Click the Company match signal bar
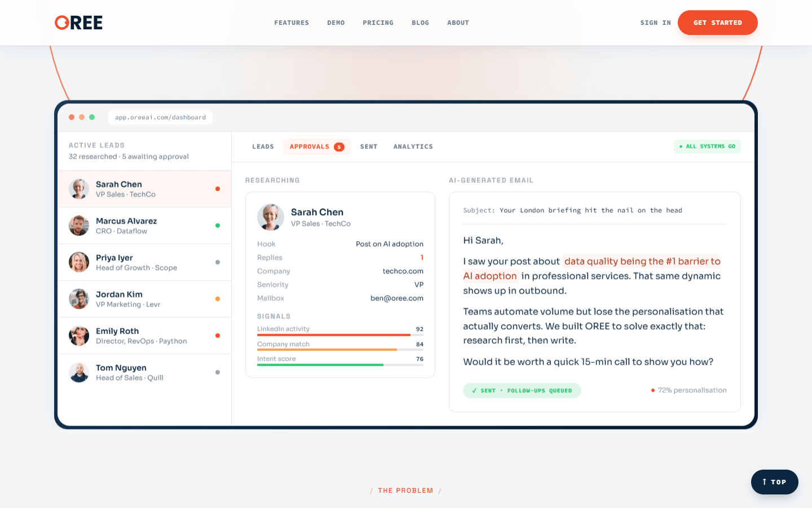This screenshot has width=812, height=508. (x=340, y=350)
